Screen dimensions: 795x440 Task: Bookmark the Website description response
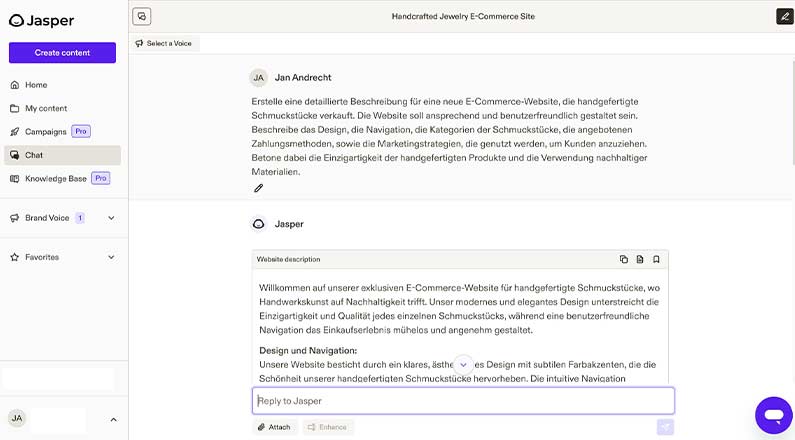[x=656, y=259]
